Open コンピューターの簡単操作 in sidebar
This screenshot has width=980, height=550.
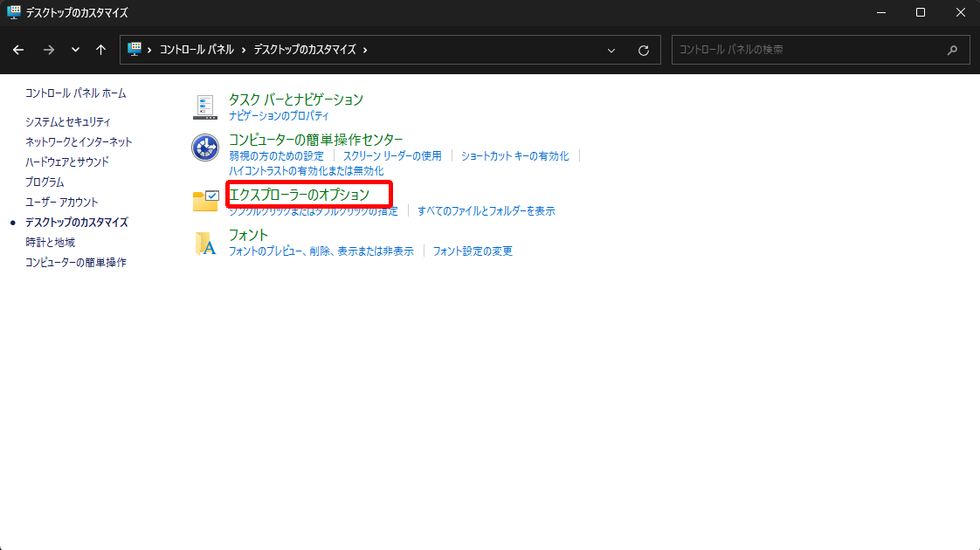coord(76,262)
